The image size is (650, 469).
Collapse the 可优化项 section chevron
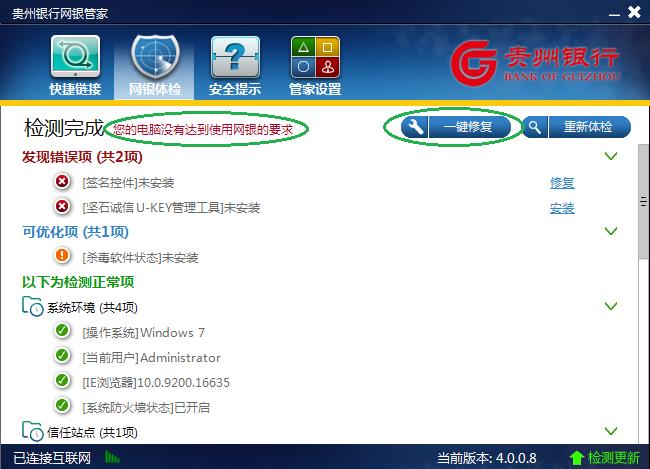[611, 231]
